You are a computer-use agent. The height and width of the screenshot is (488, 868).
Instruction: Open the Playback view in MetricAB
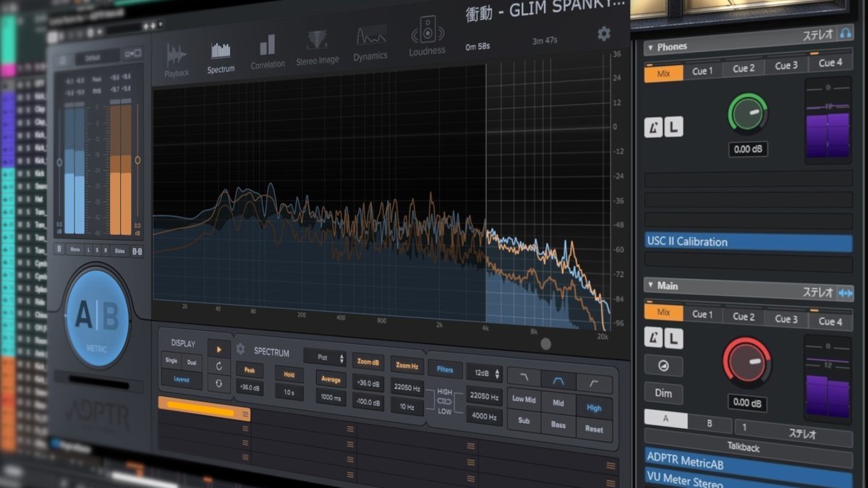pyautogui.click(x=176, y=60)
